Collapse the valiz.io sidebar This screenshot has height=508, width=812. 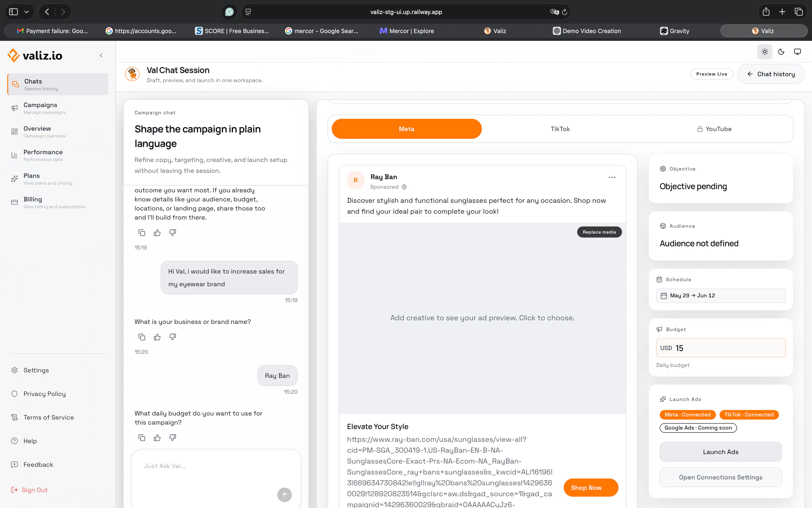point(101,55)
